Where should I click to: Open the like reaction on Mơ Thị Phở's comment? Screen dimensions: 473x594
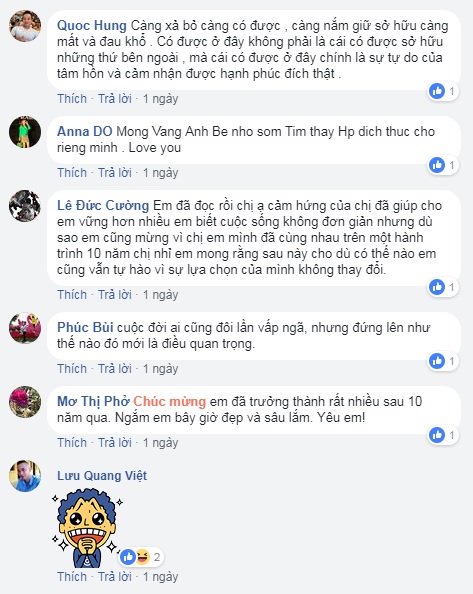(443, 435)
